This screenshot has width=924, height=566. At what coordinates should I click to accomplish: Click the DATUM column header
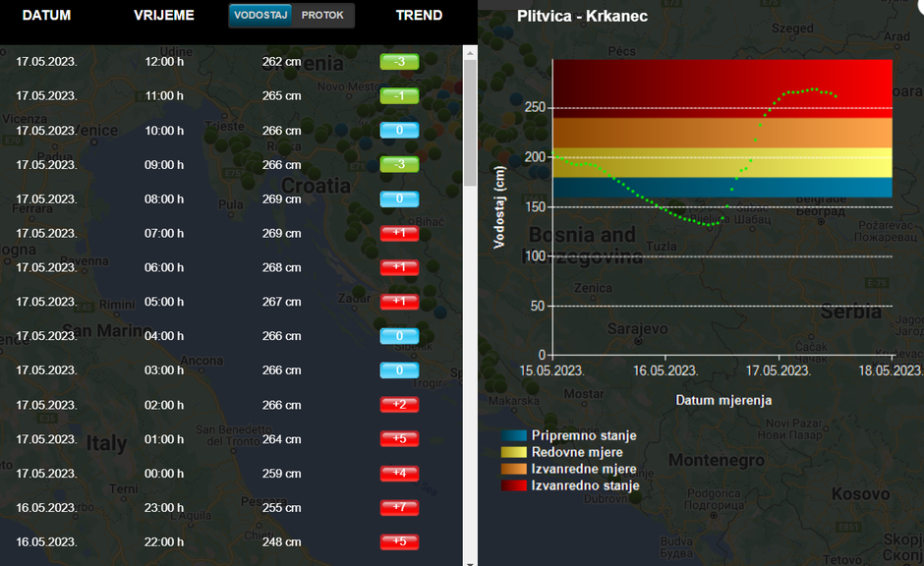[46, 16]
